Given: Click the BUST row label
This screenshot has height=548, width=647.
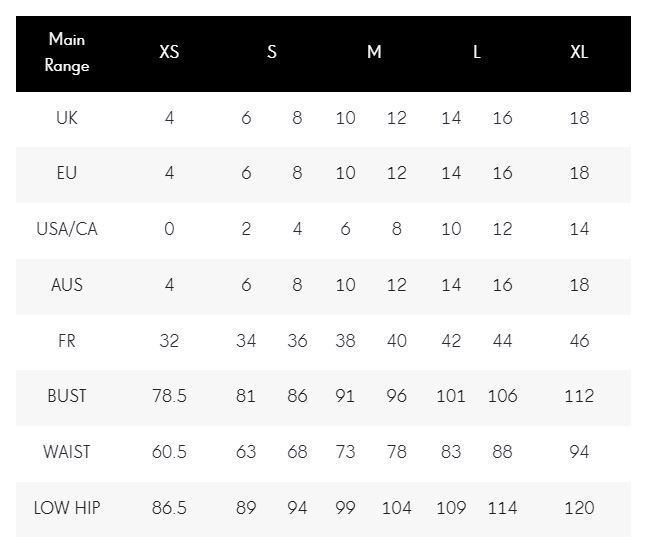Looking at the screenshot, I should 67,396.
